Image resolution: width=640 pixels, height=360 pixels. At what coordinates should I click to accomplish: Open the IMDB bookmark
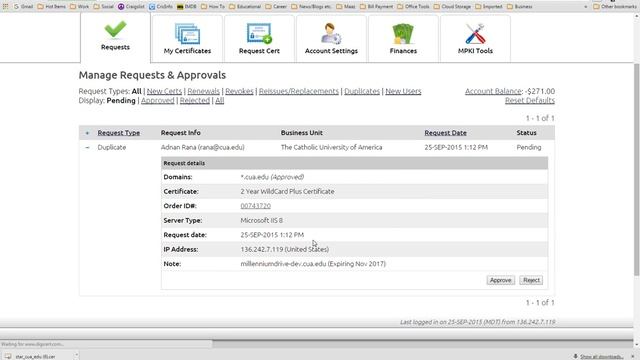[x=187, y=7]
